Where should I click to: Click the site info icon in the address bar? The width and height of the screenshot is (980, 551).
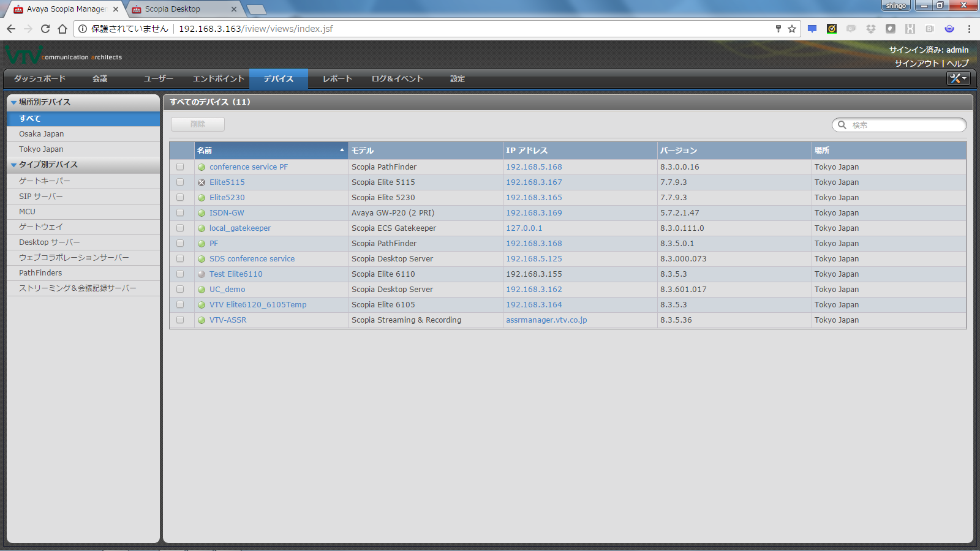tap(83, 29)
